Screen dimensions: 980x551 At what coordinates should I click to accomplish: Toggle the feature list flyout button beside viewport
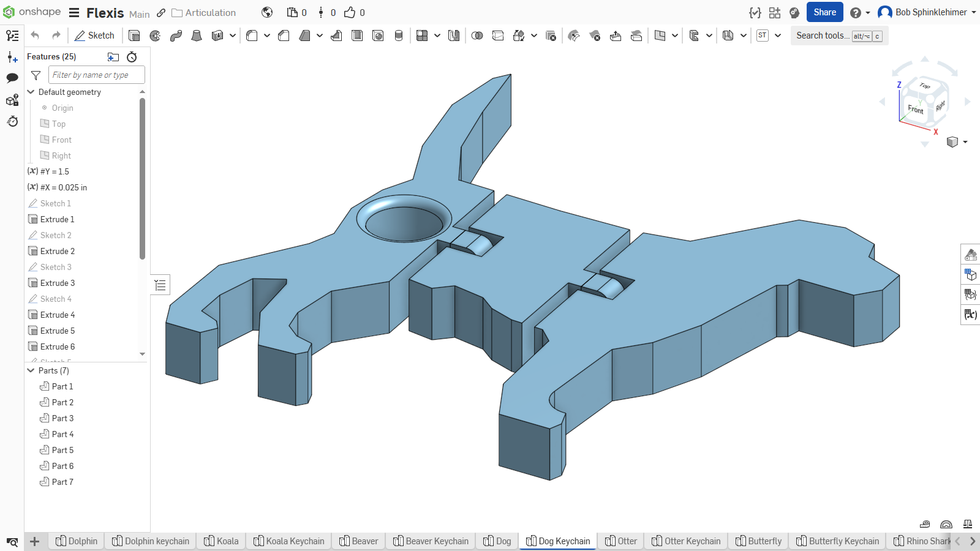click(160, 285)
